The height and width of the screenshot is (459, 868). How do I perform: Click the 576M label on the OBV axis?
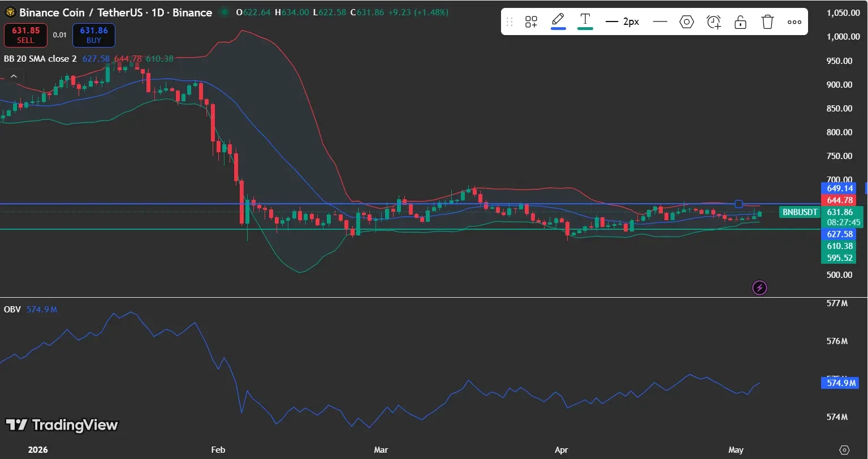[x=837, y=341]
